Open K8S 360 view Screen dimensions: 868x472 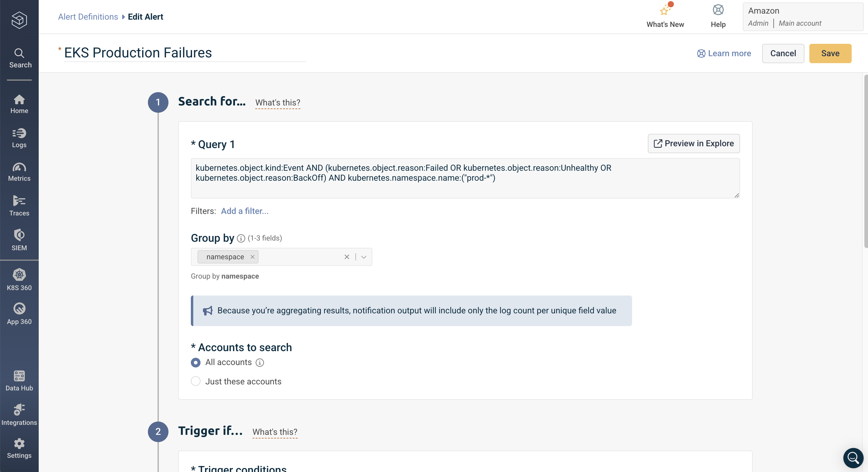(19, 280)
